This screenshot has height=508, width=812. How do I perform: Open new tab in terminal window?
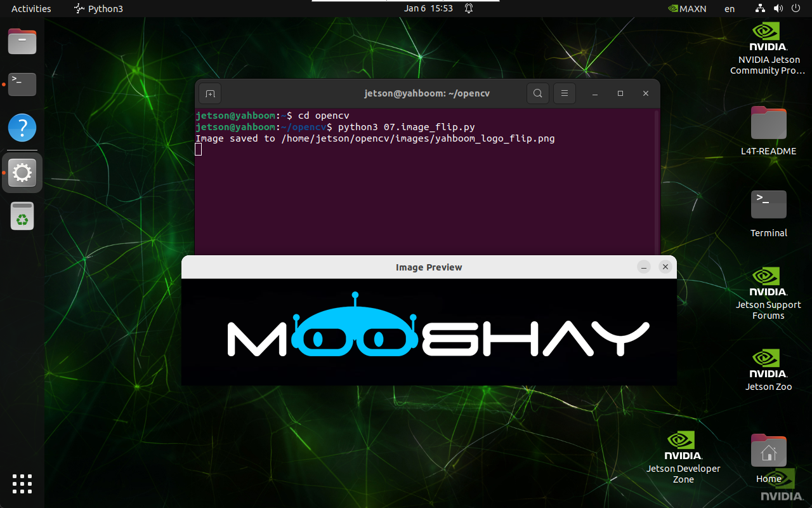click(x=210, y=93)
